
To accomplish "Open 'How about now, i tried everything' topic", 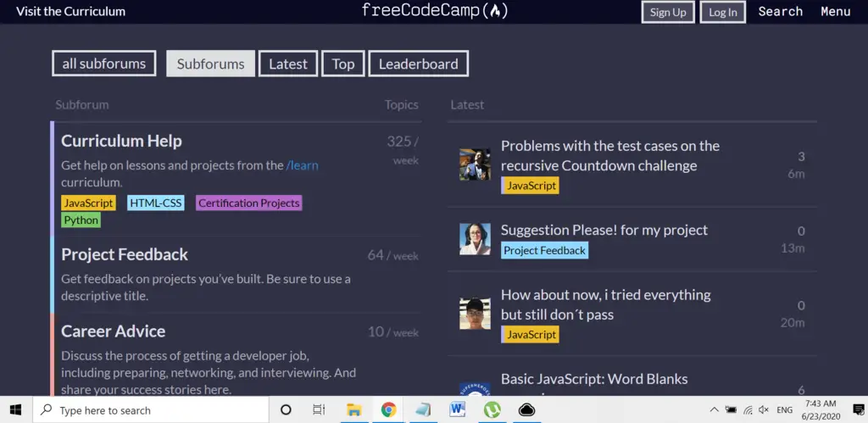I will click(605, 304).
